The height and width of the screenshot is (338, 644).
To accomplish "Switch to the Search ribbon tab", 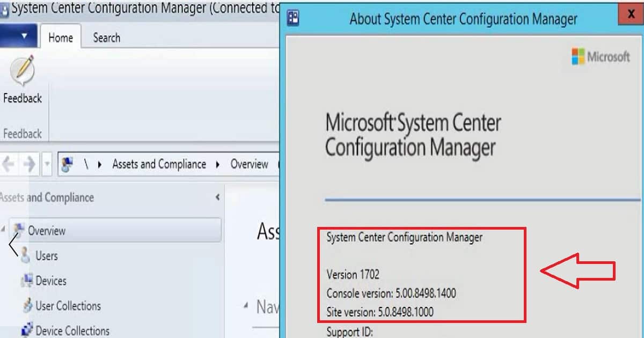I will 106,38.
